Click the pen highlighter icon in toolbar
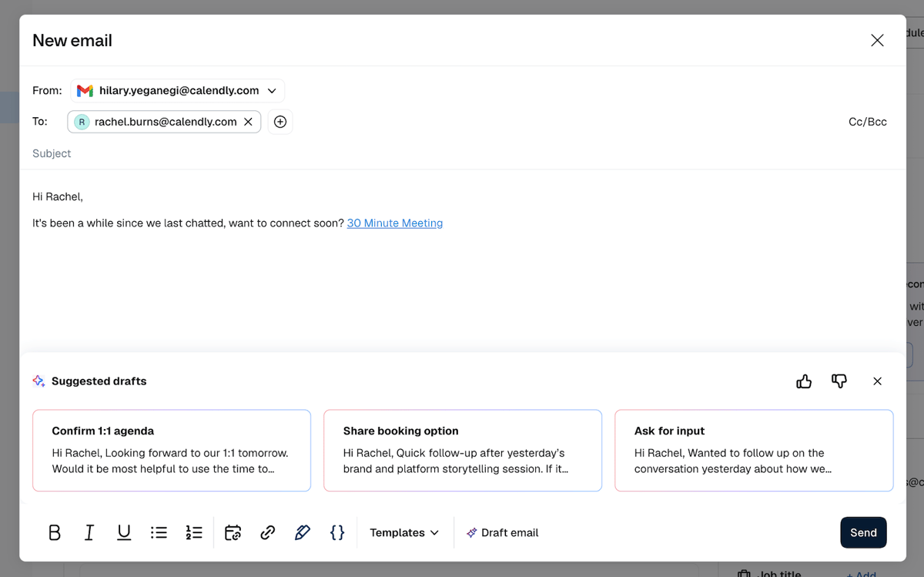 click(x=302, y=532)
